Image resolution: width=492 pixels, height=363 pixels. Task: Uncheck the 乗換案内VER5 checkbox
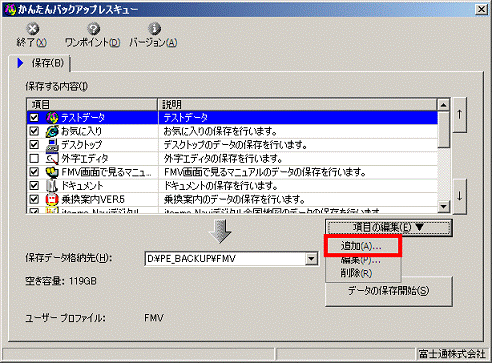[34, 200]
